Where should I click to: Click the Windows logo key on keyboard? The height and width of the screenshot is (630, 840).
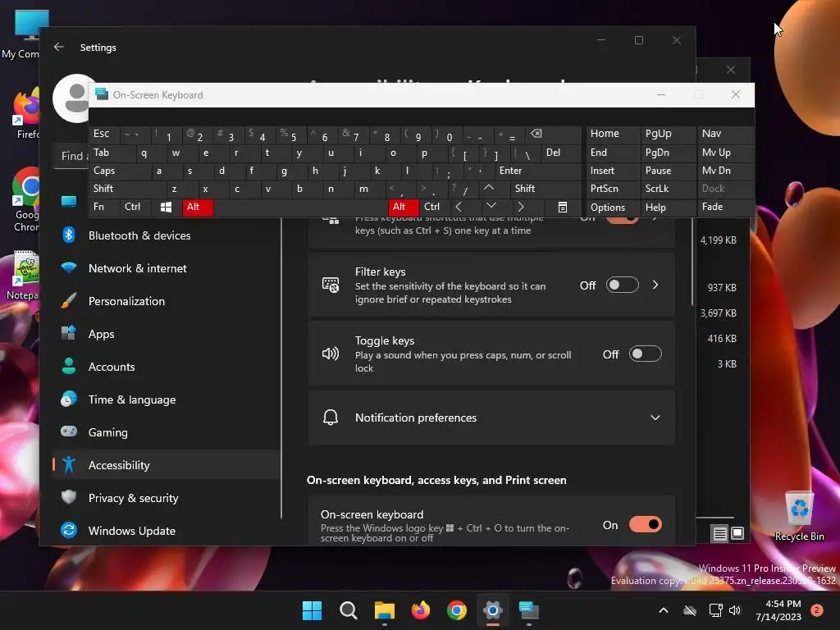pyautogui.click(x=166, y=207)
